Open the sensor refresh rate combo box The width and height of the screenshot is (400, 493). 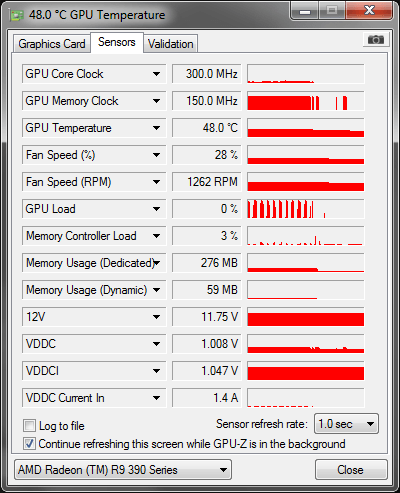click(346, 424)
